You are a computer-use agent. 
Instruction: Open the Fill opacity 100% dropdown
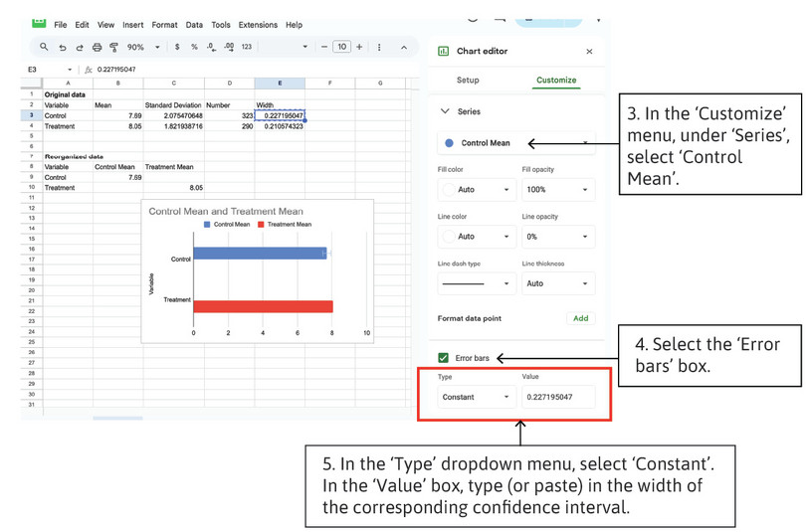coord(558,190)
